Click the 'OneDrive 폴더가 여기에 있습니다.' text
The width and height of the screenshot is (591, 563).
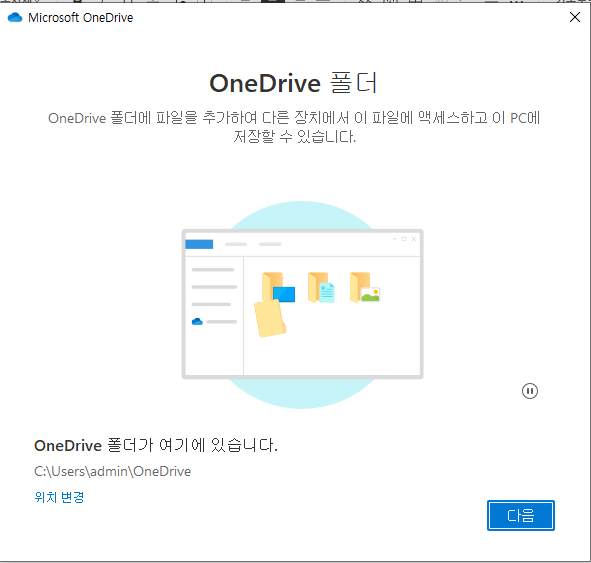(156, 445)
